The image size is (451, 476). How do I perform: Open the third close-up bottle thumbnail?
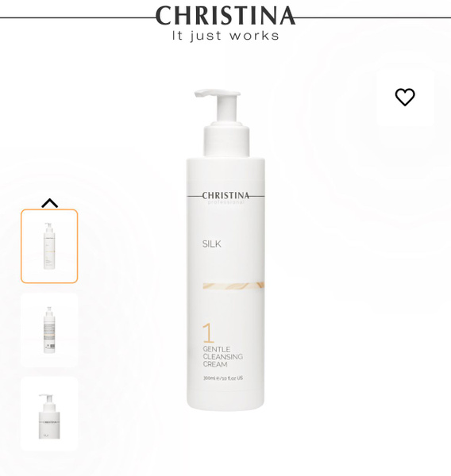49,414
